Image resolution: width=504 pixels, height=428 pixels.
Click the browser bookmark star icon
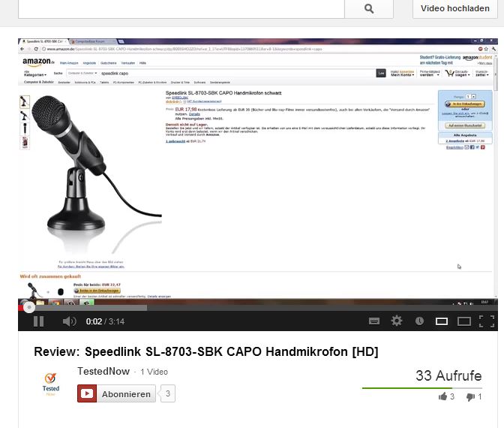click(486, 49)
